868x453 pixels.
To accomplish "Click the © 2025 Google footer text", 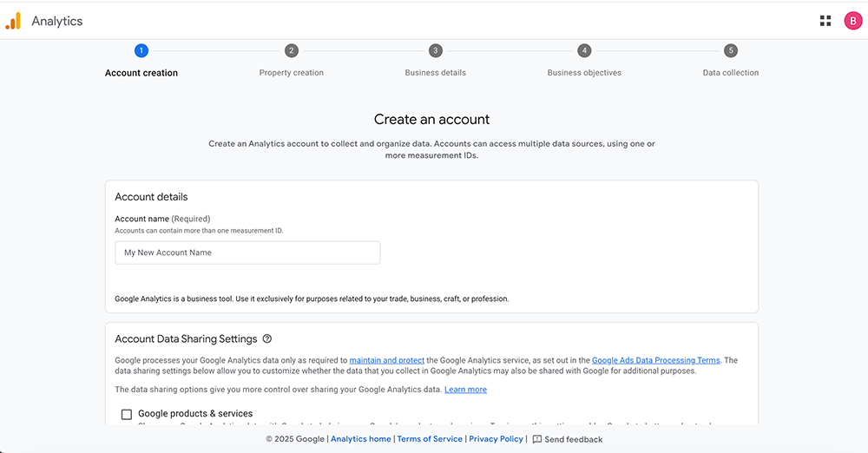I will click(295, 439).
